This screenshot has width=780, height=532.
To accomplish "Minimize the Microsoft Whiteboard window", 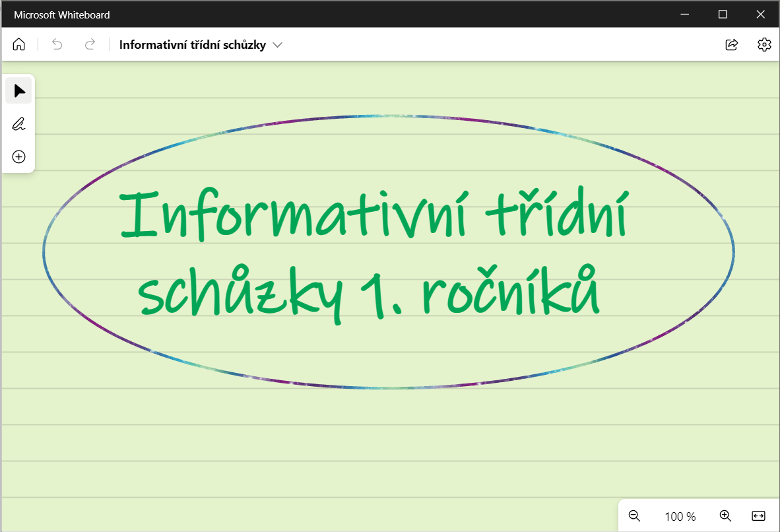I will coord(686,14).
